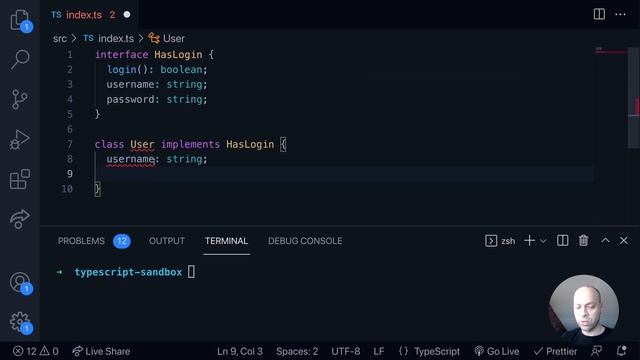Viewport: 640px width, 360px height.
Task: Click HasLogin on line 7
Action: [250, 144]
